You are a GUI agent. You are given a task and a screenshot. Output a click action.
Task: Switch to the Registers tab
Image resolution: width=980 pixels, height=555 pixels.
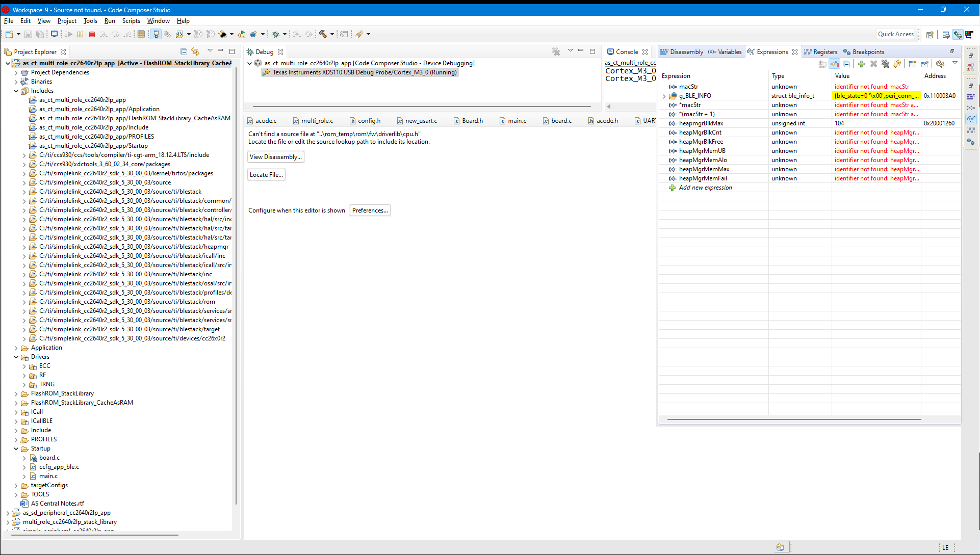coord(820,52)
